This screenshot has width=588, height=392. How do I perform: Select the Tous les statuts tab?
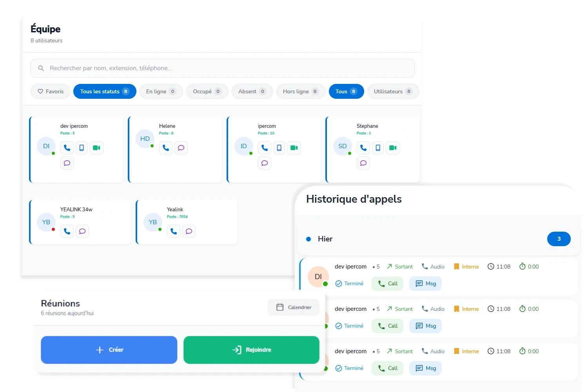pyautogui.click(x=104, y=91)
